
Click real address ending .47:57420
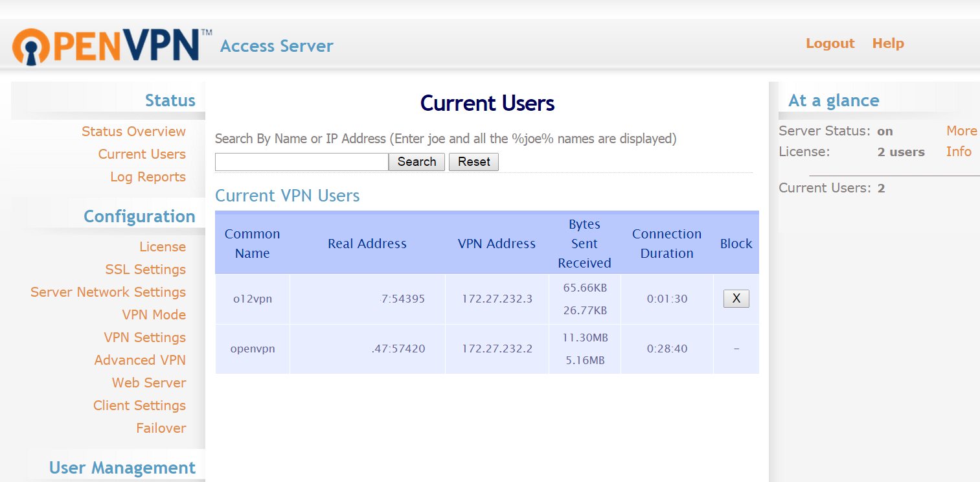[398, 349]
